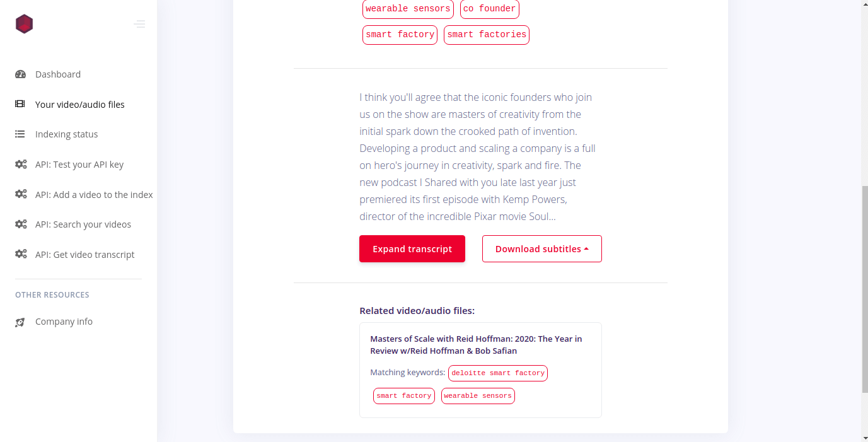This screenshot has width=868, height=442.
Task: Select the "wearable sensors" keyword tag at top
Action: coord(408,9)
